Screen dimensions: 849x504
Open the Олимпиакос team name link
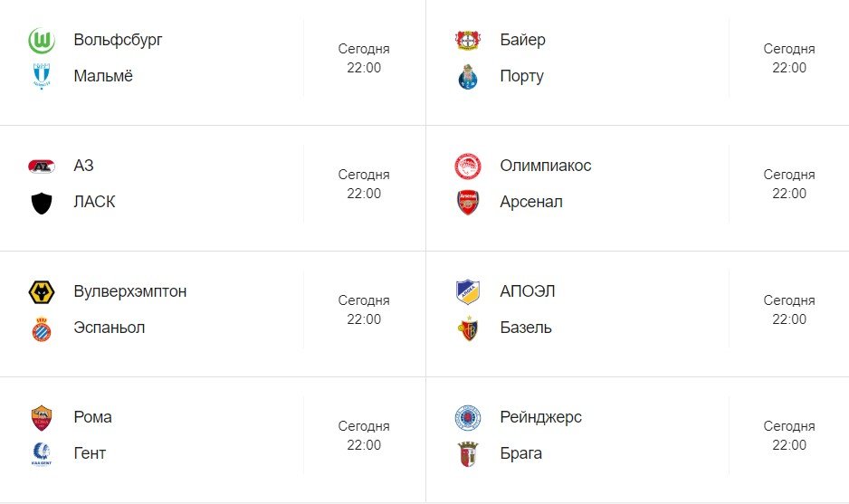pyautogui.click(x=545, y=166)
